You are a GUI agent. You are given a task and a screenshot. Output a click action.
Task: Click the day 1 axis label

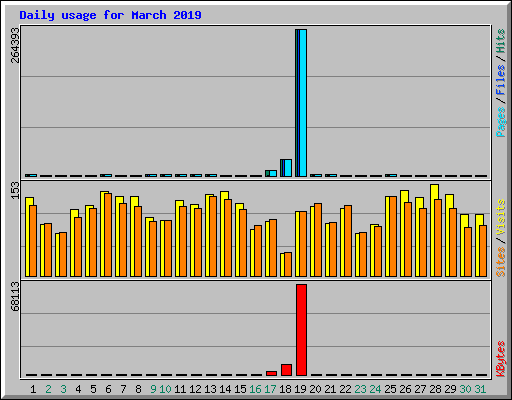33,389
